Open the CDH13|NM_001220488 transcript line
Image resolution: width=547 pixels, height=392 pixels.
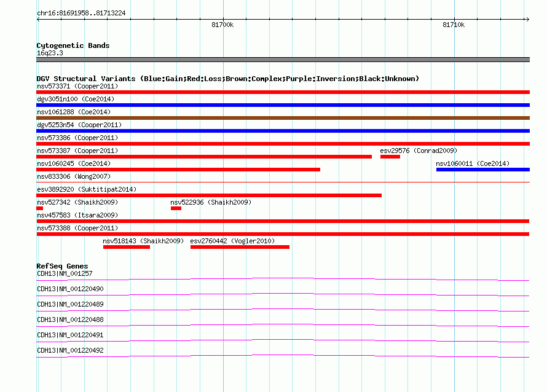coord(283,325)
